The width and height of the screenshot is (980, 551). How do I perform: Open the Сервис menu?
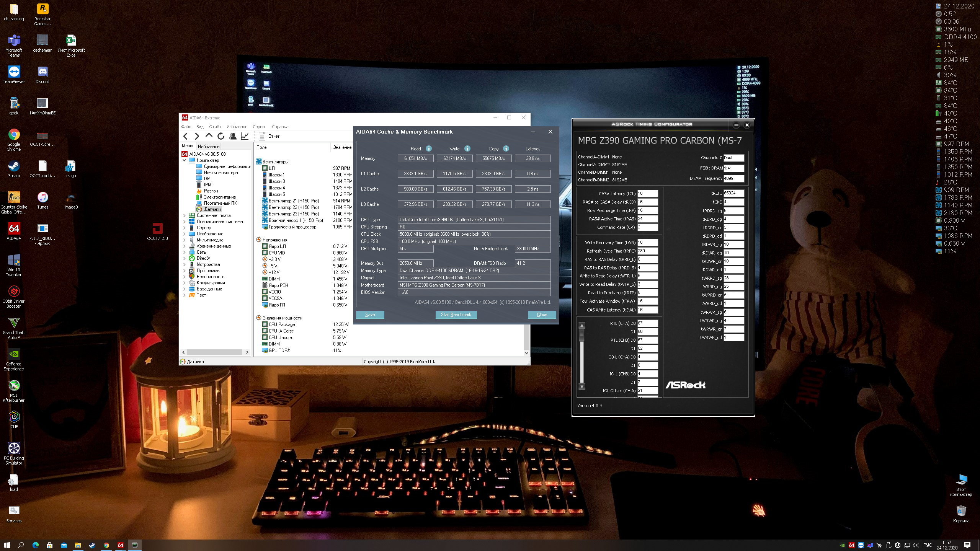[259, 127]
